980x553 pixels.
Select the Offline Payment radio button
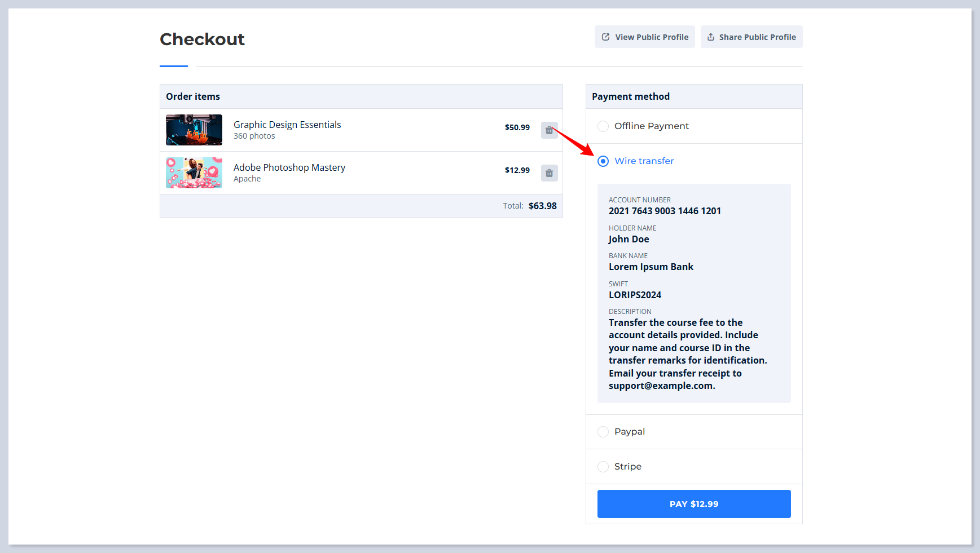tap(603, 126)
